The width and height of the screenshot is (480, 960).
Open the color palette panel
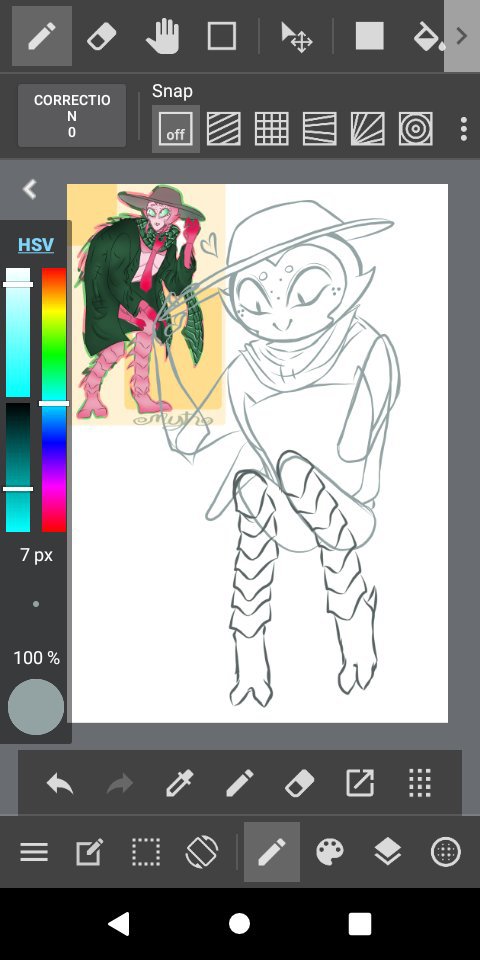pos(330,852)
